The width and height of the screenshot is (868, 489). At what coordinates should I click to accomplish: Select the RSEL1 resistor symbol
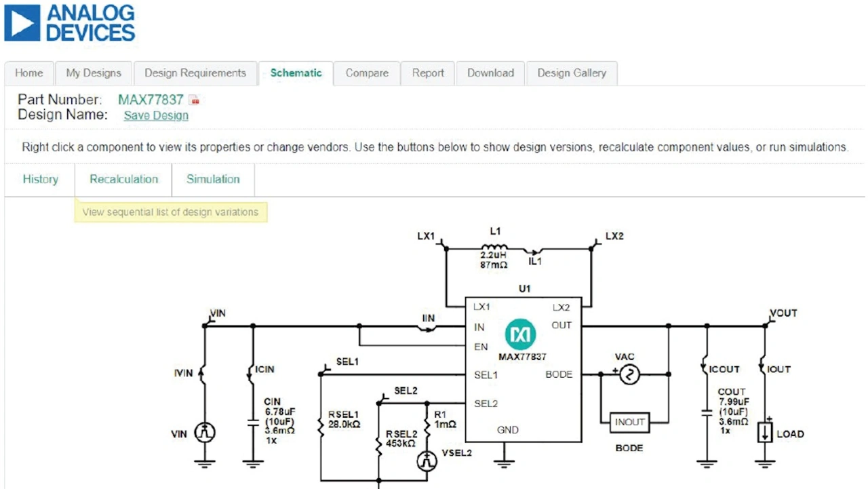pyautogui.click(x=320, y=425)
